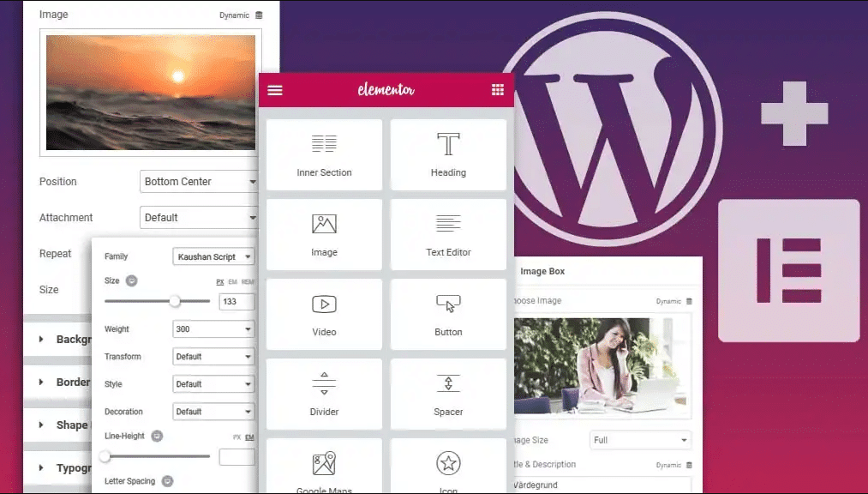Viewport: 868px width, 494px height.
Task: Add the Button widget
Action: tap(448, 314)
